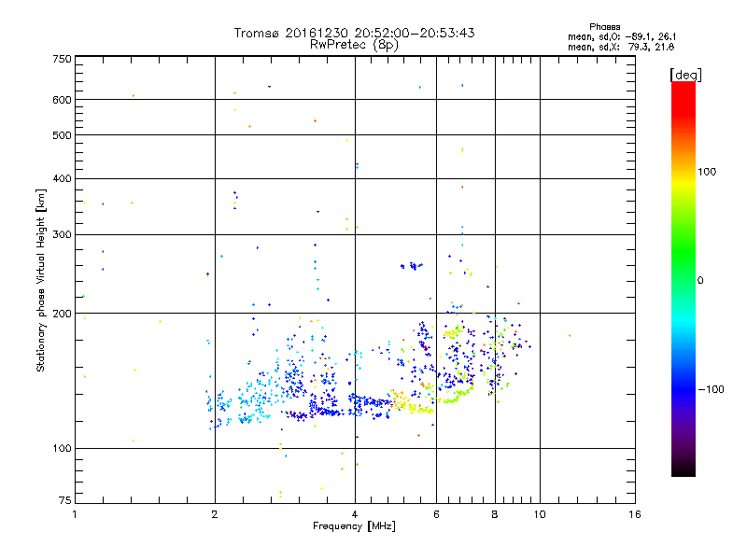
Task: Click the x-axis tick label '8'
Action: (495, 514)
